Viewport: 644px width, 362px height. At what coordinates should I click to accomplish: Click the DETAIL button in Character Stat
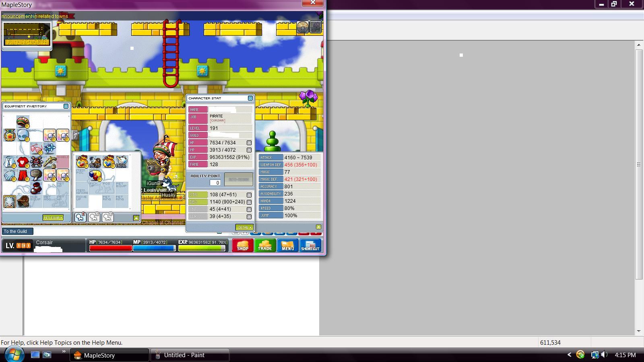(x=244, y=227)
